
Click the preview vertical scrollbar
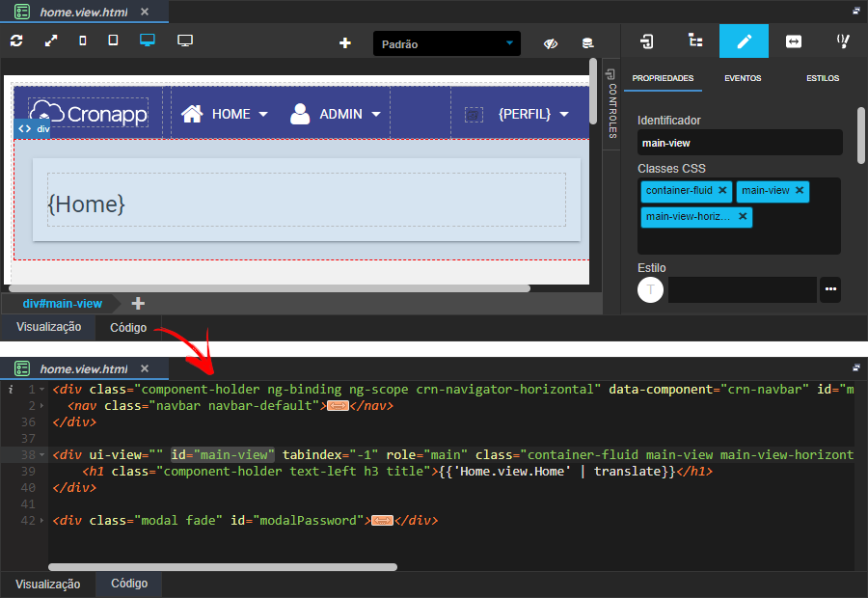point(593,92)
